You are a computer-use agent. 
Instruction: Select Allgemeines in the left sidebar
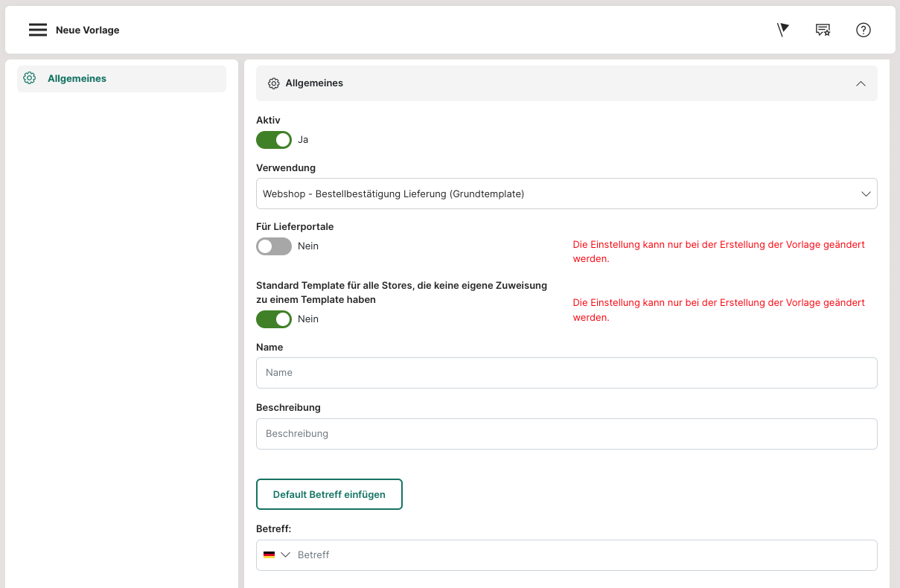click(x=77, y=78)
